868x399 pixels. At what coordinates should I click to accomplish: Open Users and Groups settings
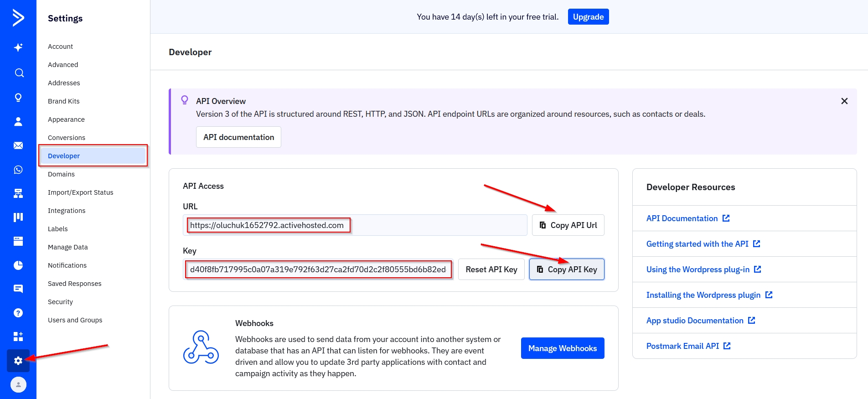[75, 320]
